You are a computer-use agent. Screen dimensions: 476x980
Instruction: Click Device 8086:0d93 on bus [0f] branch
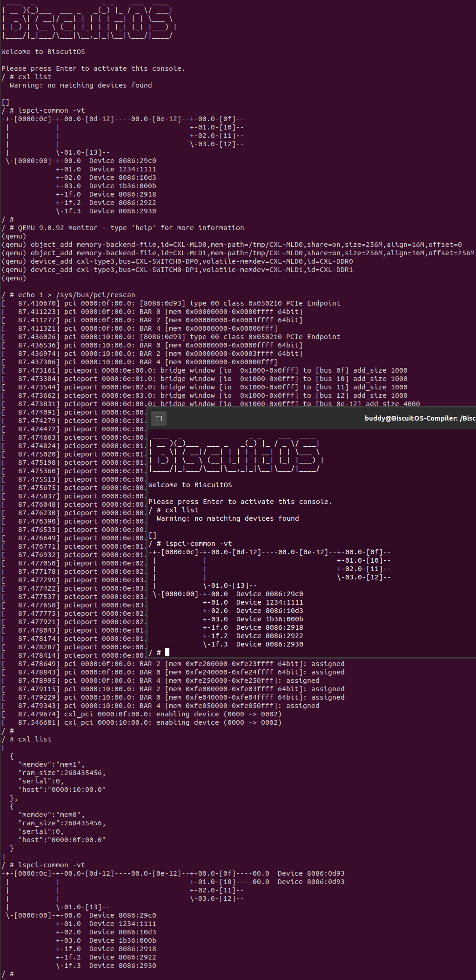(311, 873)
